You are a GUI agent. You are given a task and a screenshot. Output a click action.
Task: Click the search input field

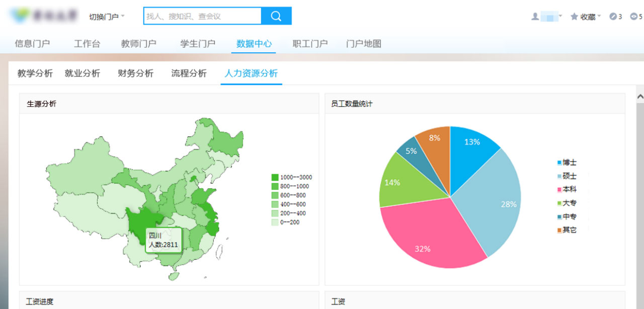click(x=202, y=16)
